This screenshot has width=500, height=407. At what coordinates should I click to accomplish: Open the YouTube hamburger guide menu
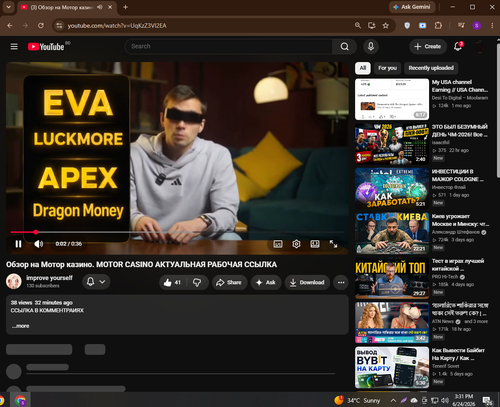[x=14, y=46]
